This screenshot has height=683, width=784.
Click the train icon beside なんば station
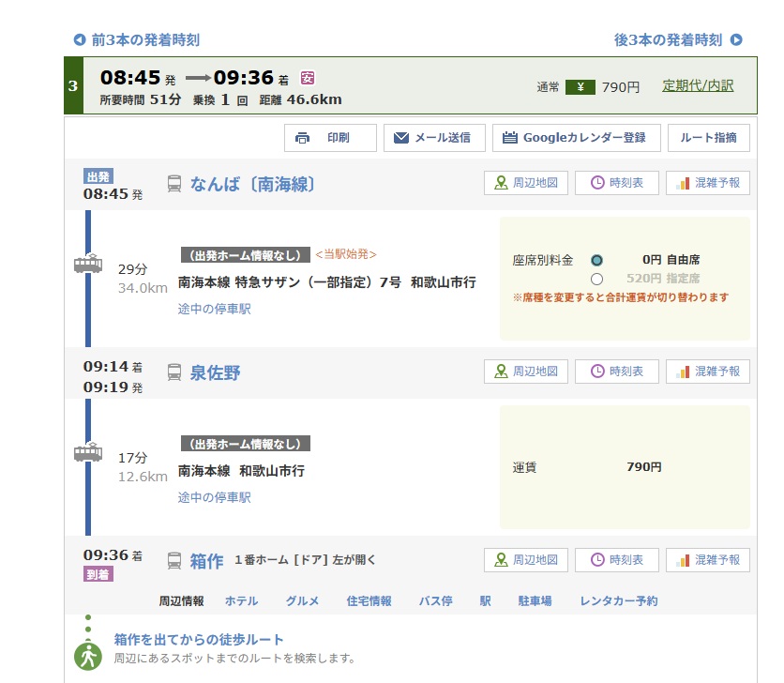point(174,184)
